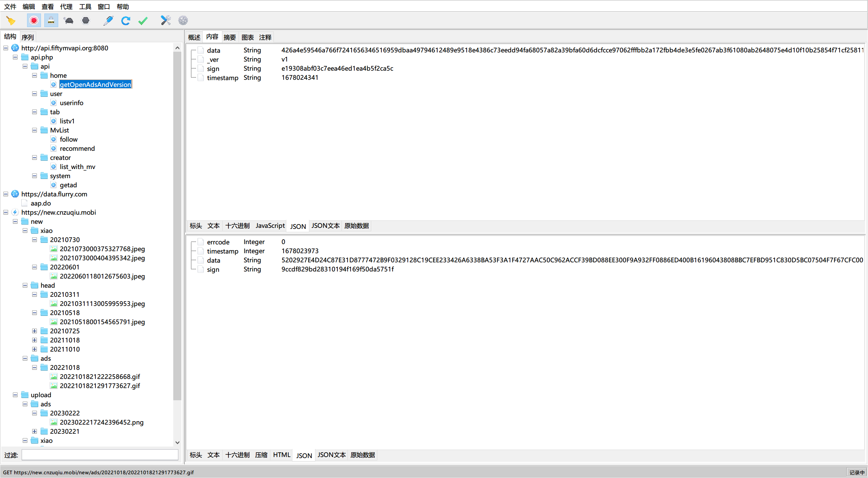
Task: Select the getad request icon in tree
Action: click(53, 185)
